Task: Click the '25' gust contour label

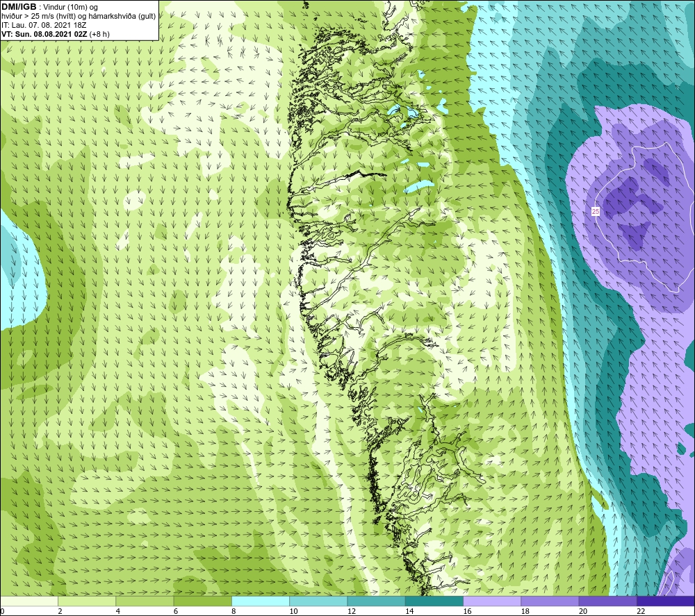Action: click(596, 212)
